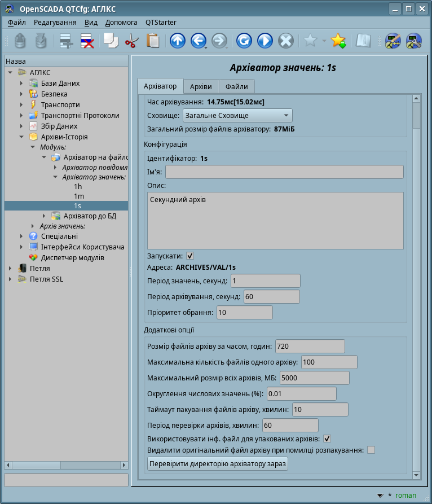Open the manual book icon
The width and height of the screenshot is (432, 504).
pos(363,41)
